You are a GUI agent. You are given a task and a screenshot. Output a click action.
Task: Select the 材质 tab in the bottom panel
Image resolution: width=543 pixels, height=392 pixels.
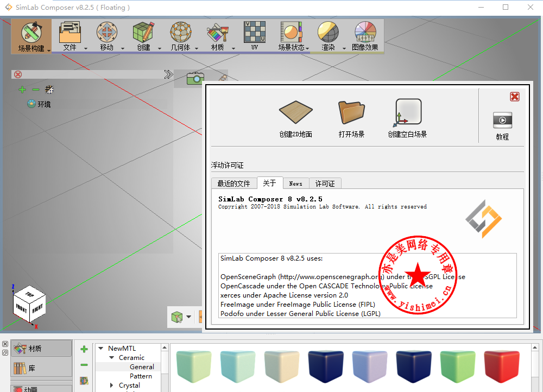pyautogui.click(x=42, y=349)
